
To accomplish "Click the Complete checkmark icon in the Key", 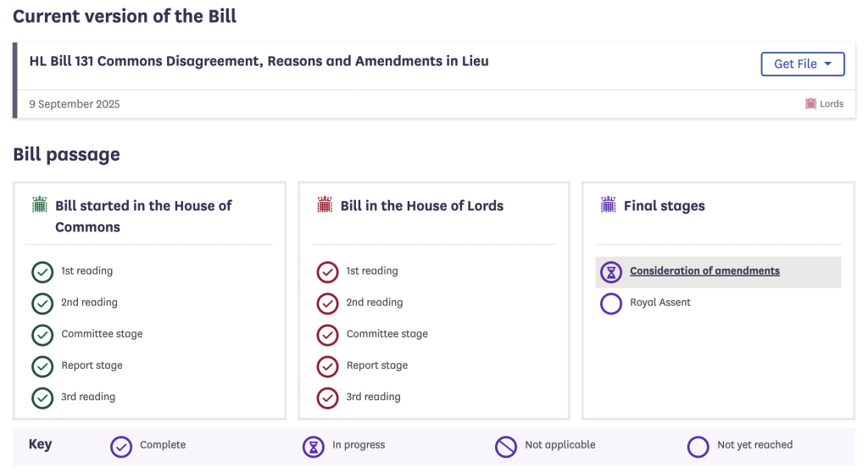I will pos(121,446).
